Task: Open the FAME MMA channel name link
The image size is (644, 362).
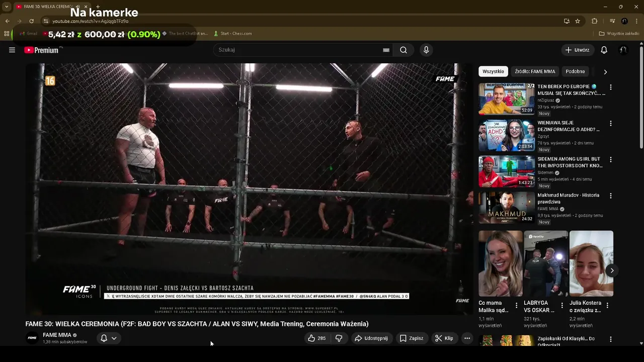Action: pyautogui.click(x=57, y=335)
